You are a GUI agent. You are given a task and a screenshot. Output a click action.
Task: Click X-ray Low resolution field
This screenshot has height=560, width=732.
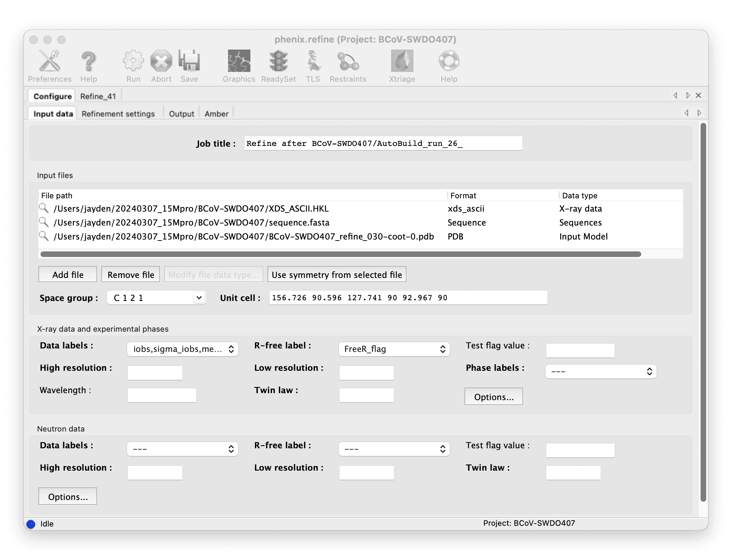[366, 373]
